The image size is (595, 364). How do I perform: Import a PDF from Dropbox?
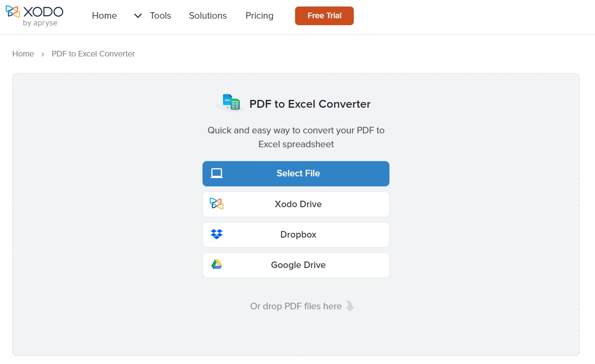click(x=296, y=235)
